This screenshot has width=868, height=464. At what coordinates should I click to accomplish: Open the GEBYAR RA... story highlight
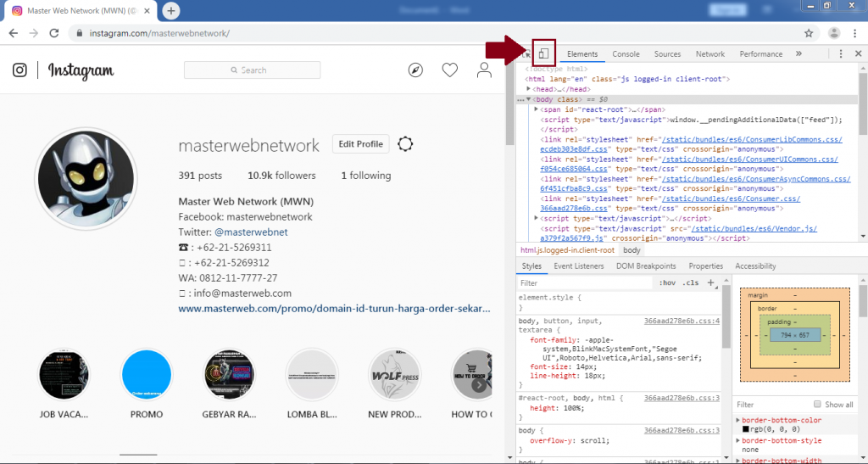click(x=229, y=374)
